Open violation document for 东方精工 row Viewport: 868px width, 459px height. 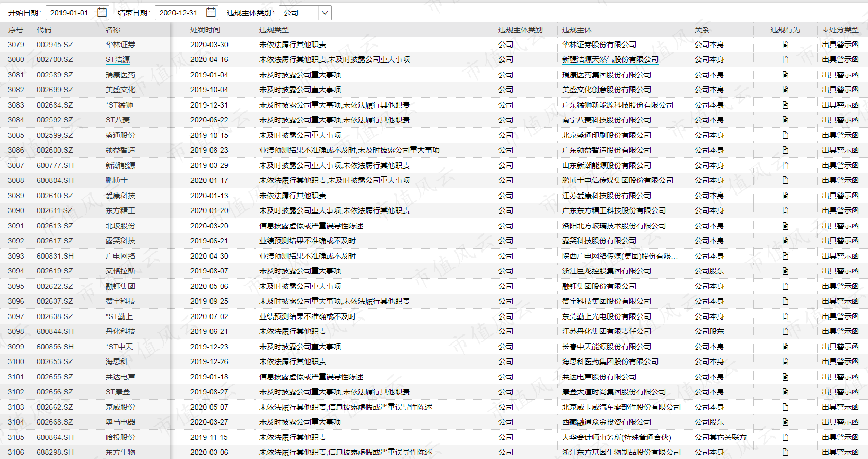[785, 210]
